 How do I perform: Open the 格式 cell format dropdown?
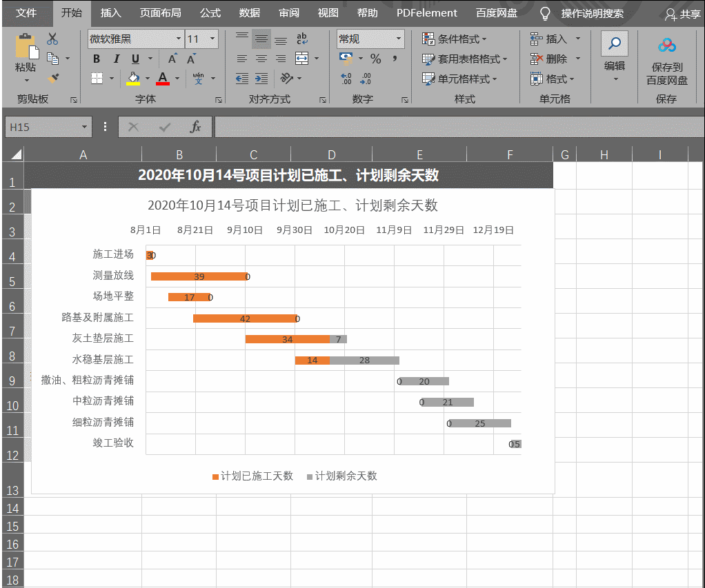click(x=553, y=79)
